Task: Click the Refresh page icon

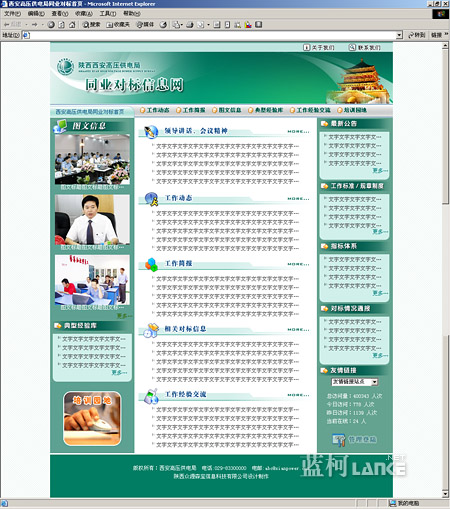Action: click(61, 25)
